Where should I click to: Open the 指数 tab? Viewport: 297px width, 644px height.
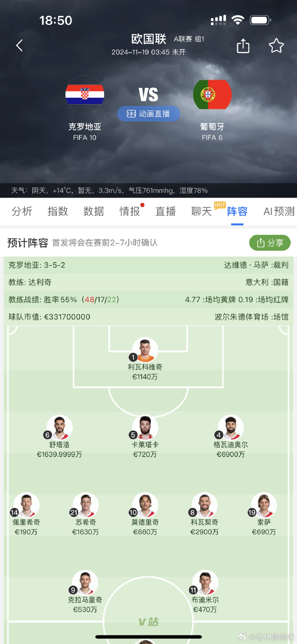tap(58, 212)
